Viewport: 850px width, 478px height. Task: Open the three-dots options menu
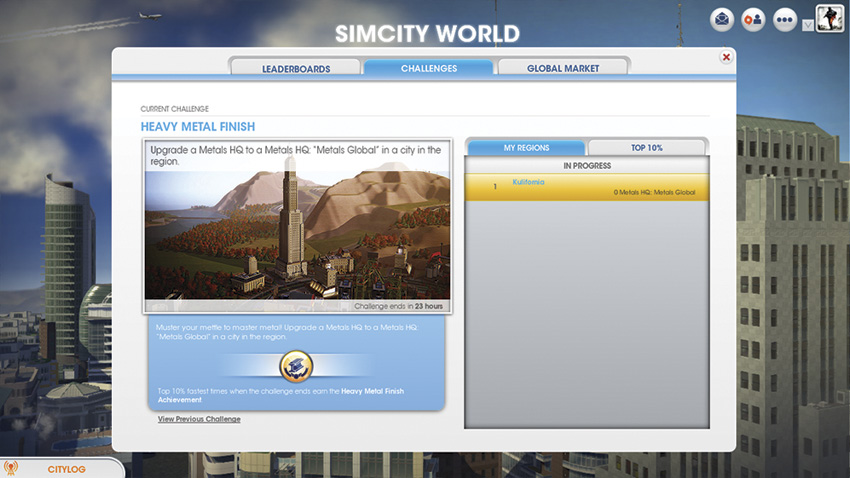click(784, 20)
